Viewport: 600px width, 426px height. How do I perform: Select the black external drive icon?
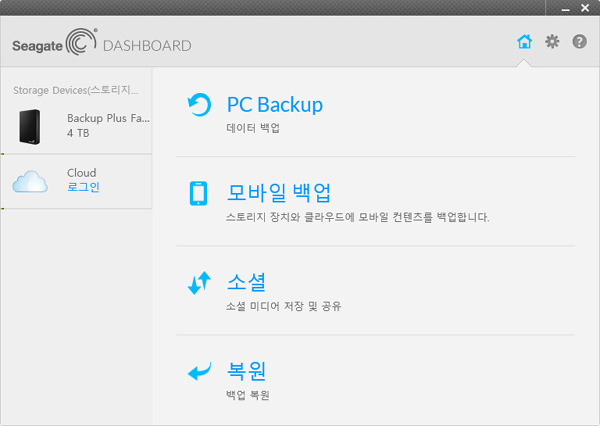(30, 127)
